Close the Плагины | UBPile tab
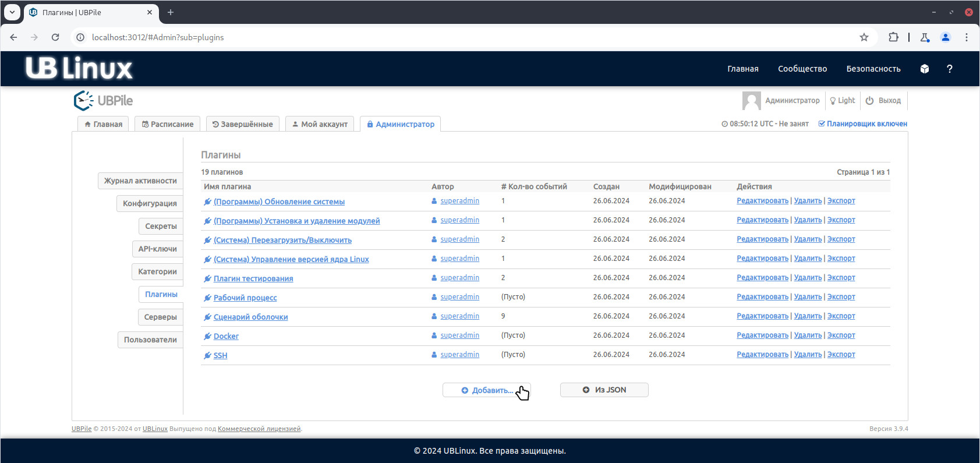Image resolution: width=980 pixels, height=463 pixels. (150, 12)
